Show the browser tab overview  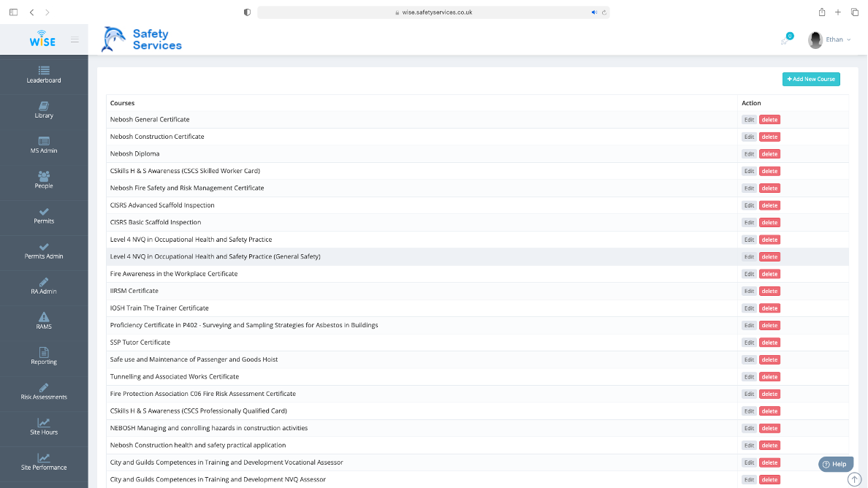855,12
